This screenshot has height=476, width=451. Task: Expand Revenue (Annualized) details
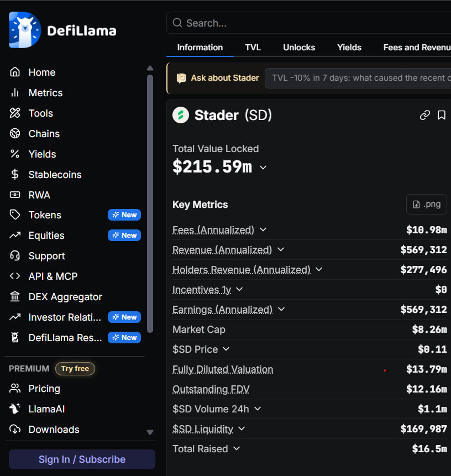[281, 249]
